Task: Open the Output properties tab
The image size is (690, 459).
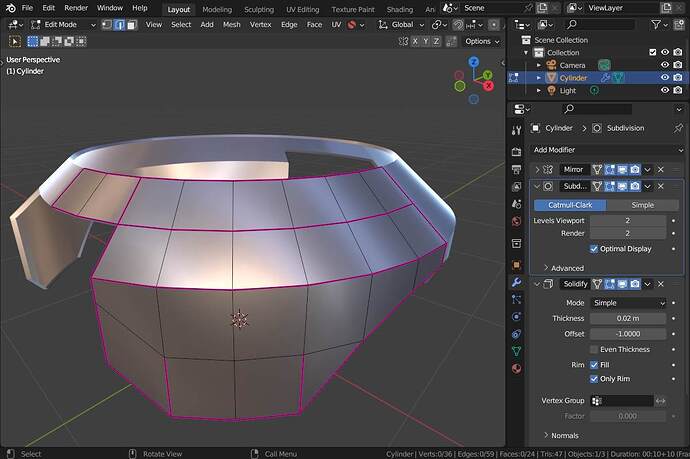Action: (517, 169)
